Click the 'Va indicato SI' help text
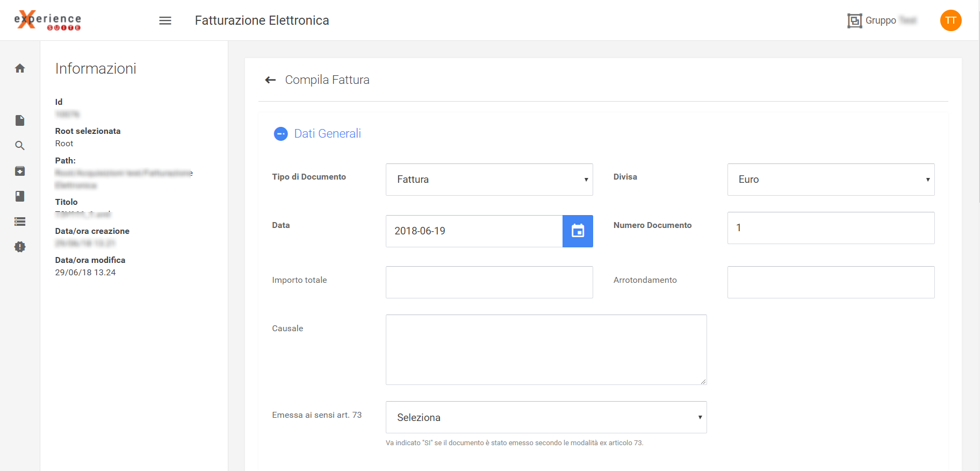 coord(514,443)
